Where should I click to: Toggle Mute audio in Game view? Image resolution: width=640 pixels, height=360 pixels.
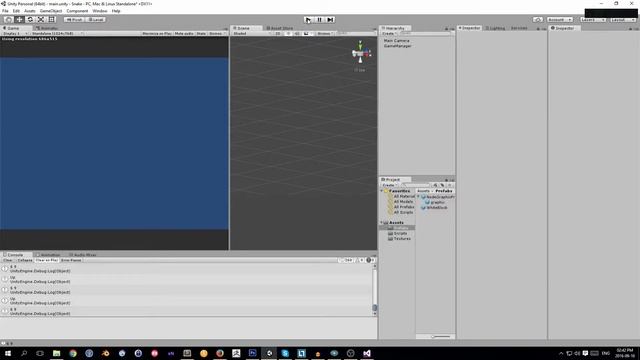click(x=184, y=33)
